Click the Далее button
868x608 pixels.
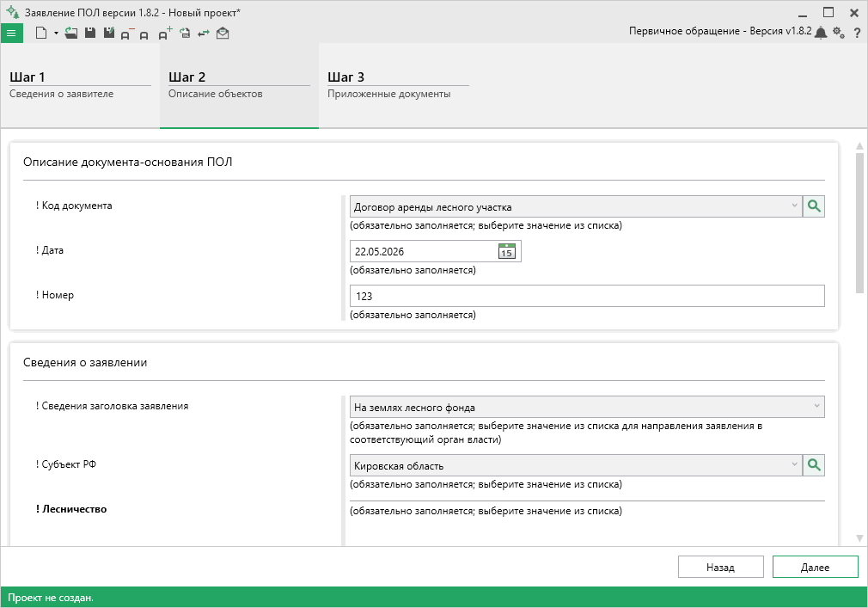tap(815, 567)
